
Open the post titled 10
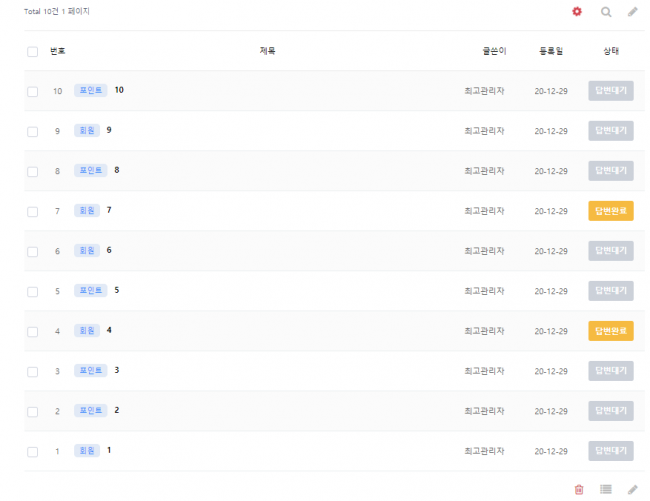(x=119, y=90)
